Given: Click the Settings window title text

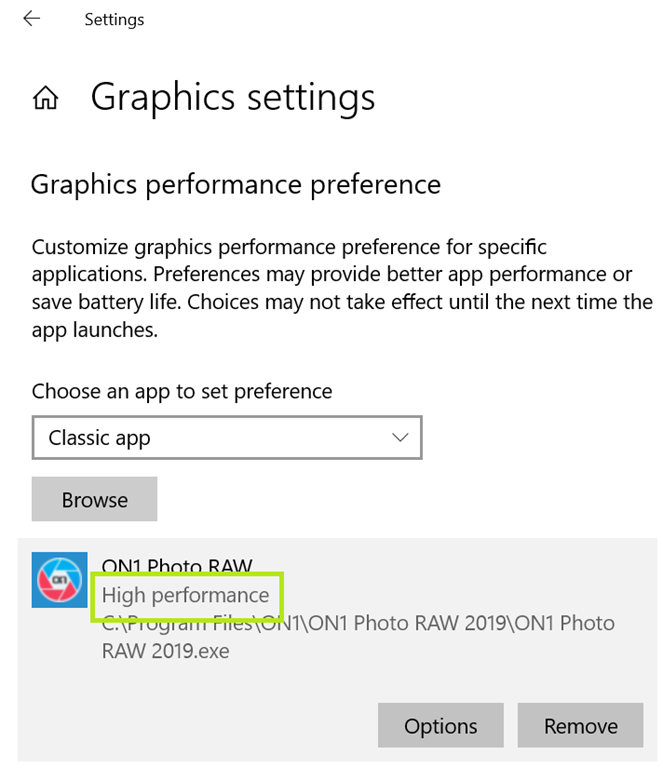Looking at the screenshot, I should click(114, 20).
